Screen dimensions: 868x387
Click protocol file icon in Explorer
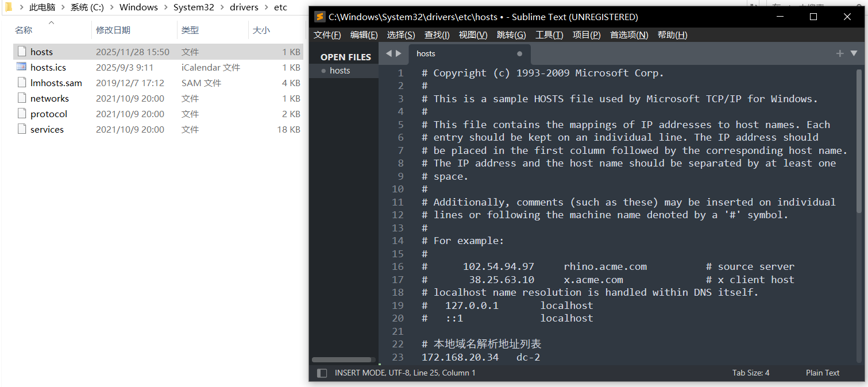click(x=22, y=114)
